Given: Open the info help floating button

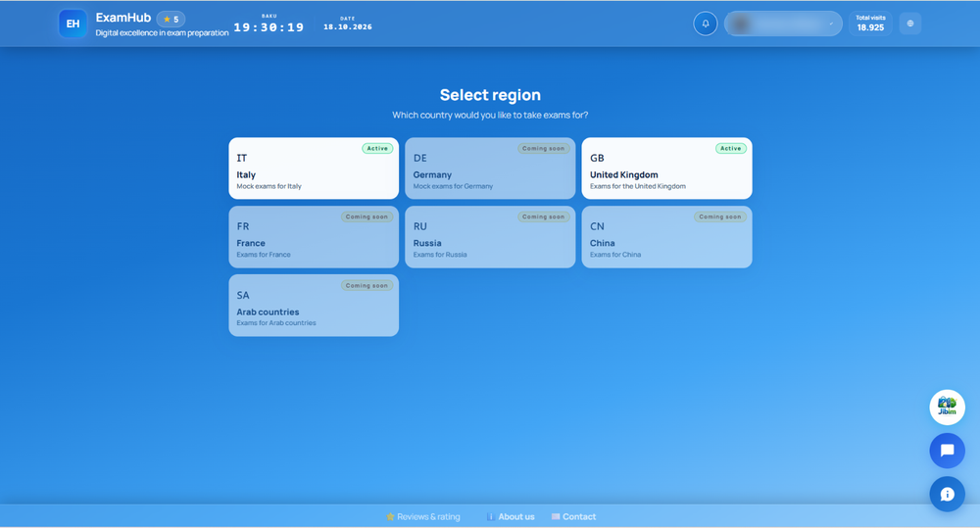Looking at the screenshot, I should (x=947, y=495).
